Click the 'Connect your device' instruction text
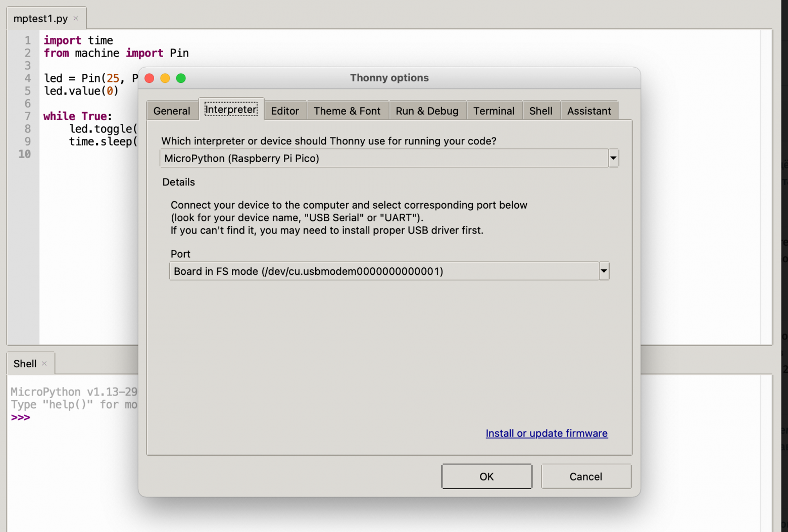The width and height of the screenshot is (788, 532). 349,217
